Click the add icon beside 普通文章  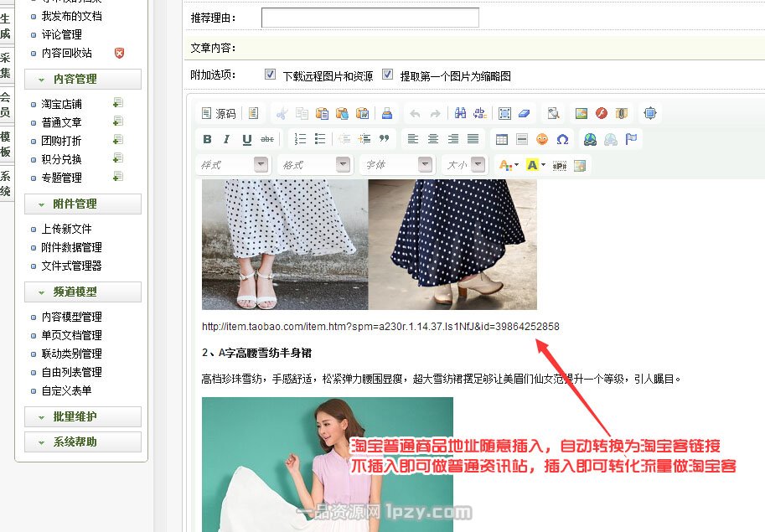[x=117, y=121]
